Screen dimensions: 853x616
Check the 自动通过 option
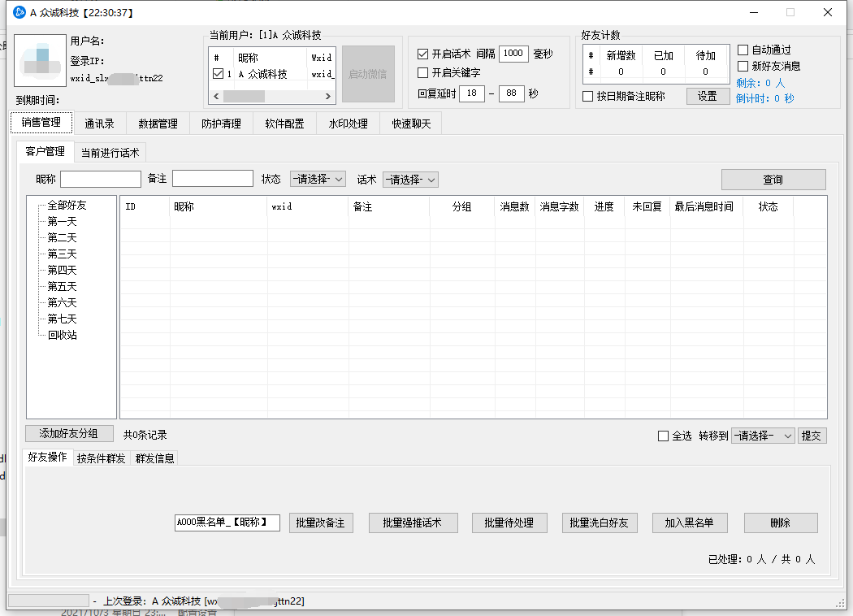pos(743,50)
